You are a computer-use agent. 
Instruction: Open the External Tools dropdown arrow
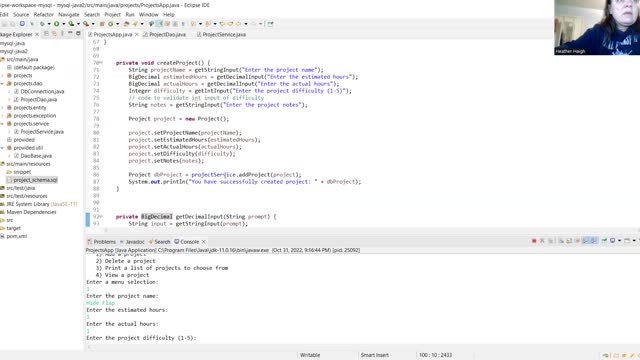tap(93, 24)
